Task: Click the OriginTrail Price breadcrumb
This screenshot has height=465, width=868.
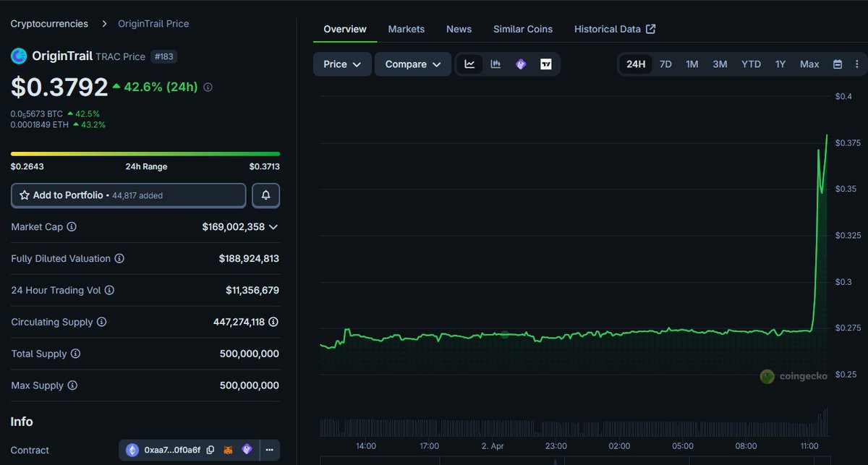Action: click(x=153, y=24)
